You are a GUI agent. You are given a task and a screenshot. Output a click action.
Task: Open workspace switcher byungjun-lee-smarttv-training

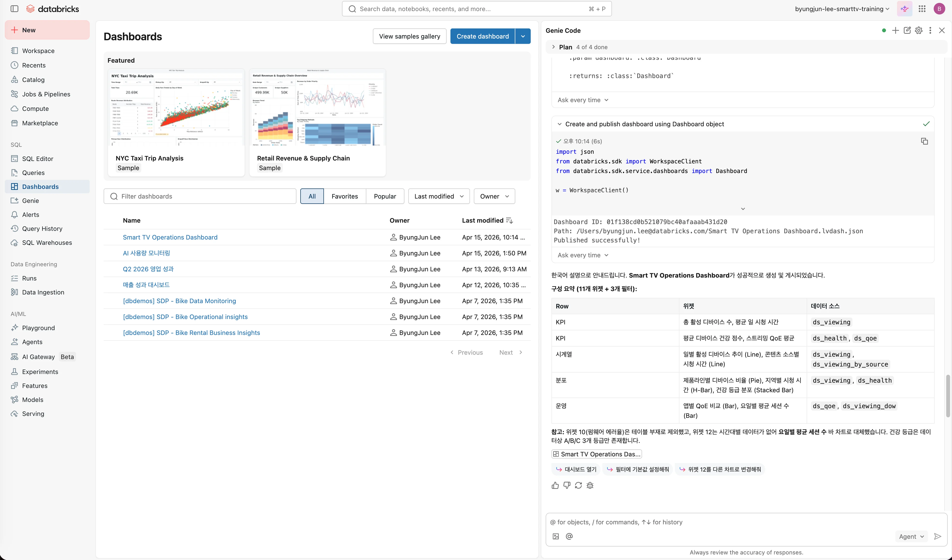click(x=842, y=9)
